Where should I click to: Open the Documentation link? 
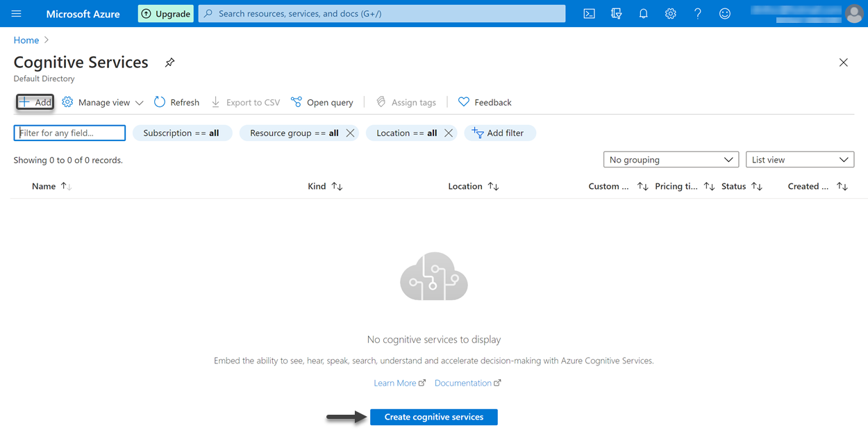[467, 383]
